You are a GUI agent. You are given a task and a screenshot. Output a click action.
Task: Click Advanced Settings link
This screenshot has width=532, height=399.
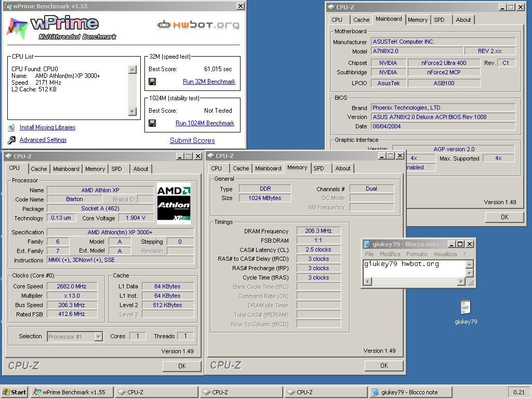click(x=43, y=140)
